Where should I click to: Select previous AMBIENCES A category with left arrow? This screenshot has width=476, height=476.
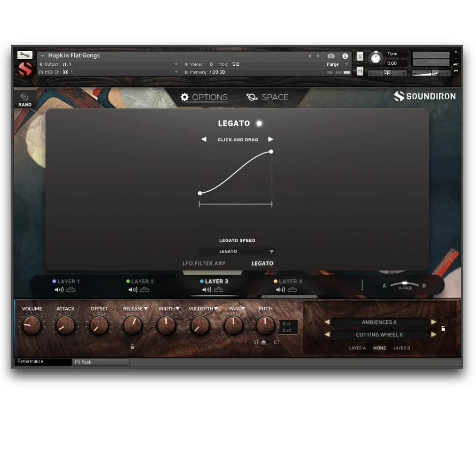[x=327, y=322]
